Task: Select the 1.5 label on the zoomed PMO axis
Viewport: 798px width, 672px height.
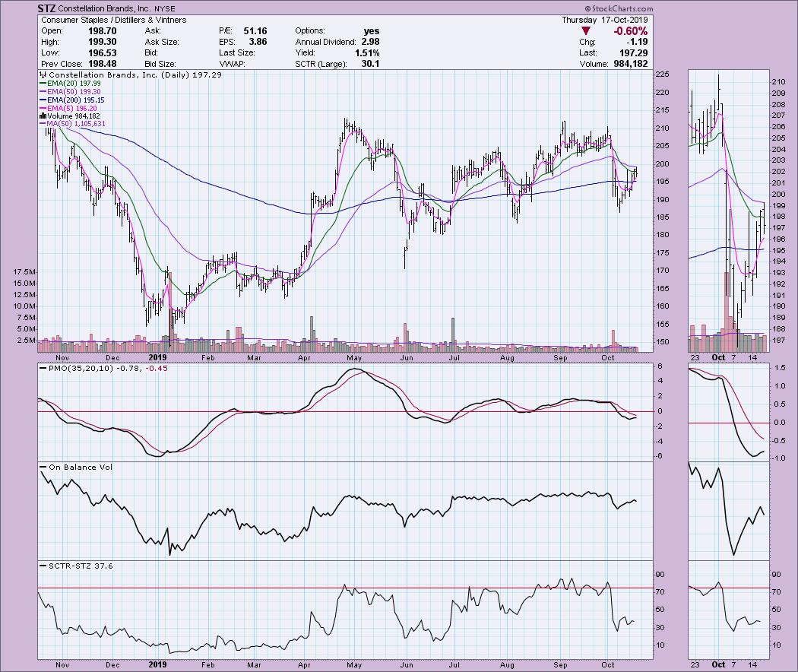Action: (x=780, y=368)
